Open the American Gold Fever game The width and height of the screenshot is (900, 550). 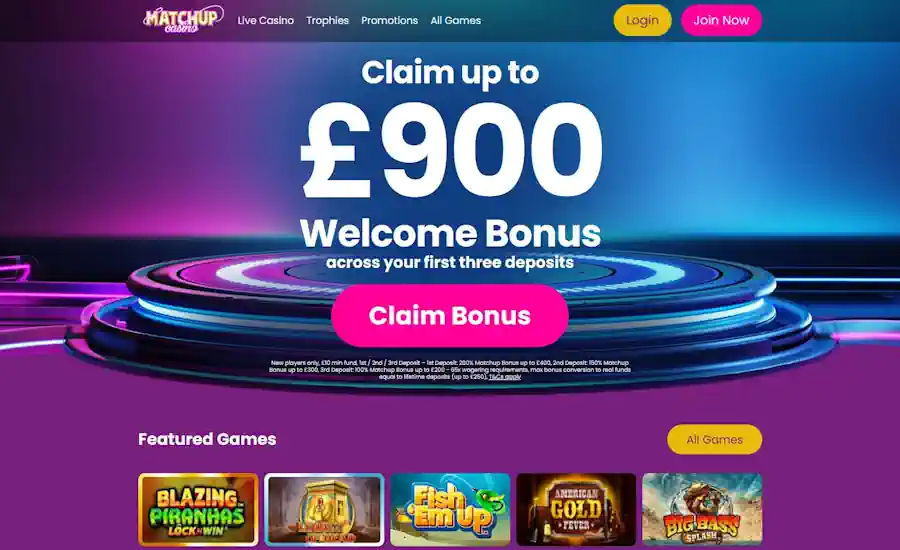576,509
